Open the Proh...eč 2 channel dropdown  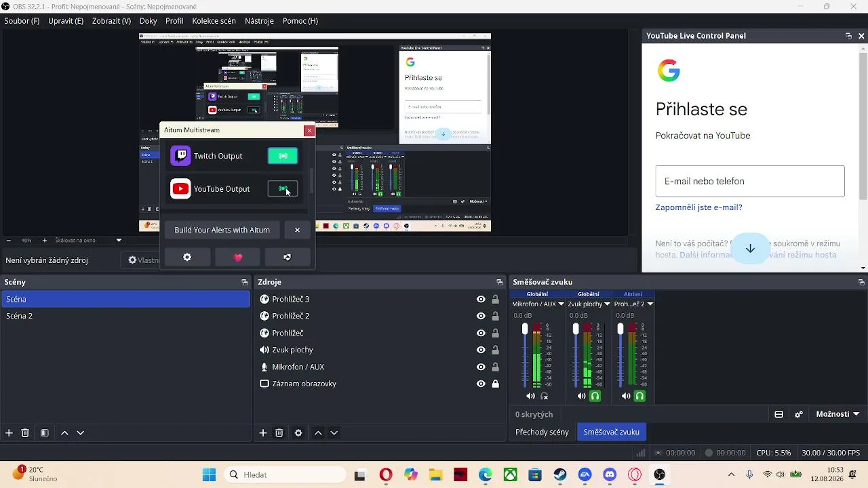coord(650,304)
